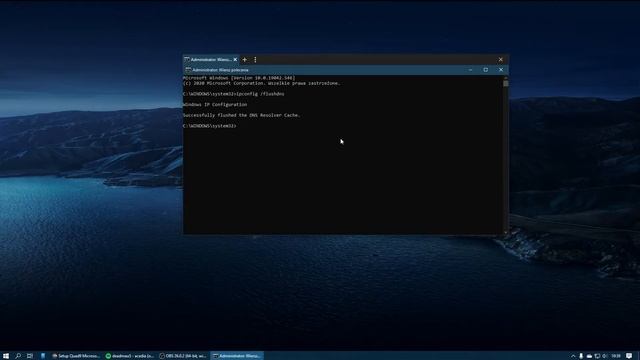The image size is (640, 360).
Task: Switch to the OBS taskbar window
Action: point(183,356)
